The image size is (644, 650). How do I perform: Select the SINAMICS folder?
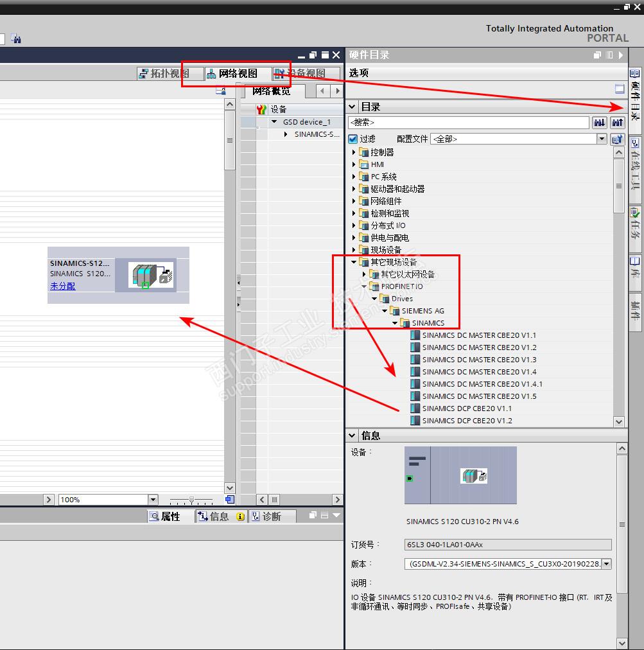point(428,323)
